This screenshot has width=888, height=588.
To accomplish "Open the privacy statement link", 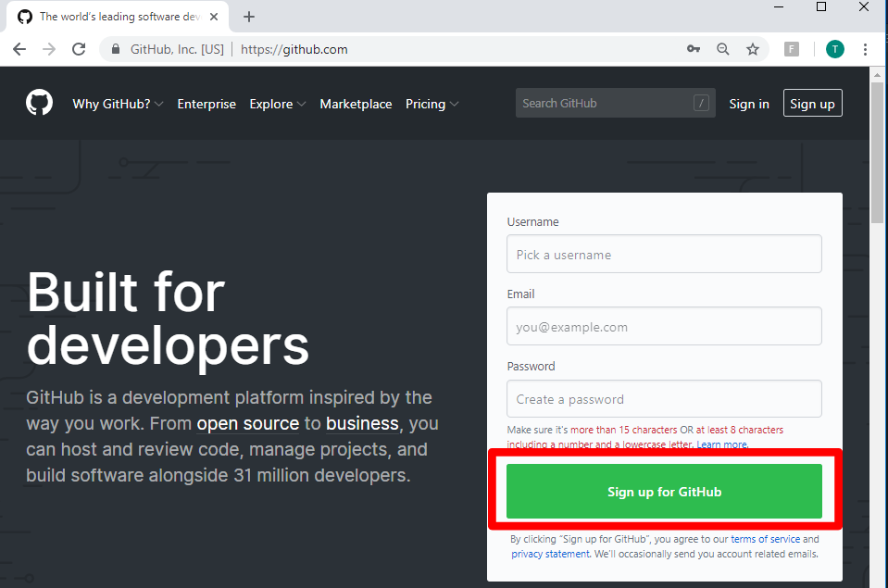I will click(550, 554).
